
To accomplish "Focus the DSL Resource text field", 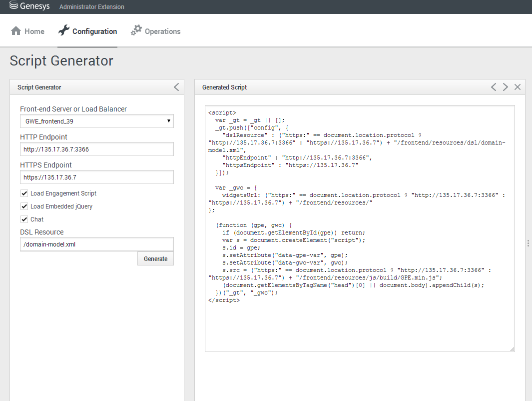I will click(97, 244).
